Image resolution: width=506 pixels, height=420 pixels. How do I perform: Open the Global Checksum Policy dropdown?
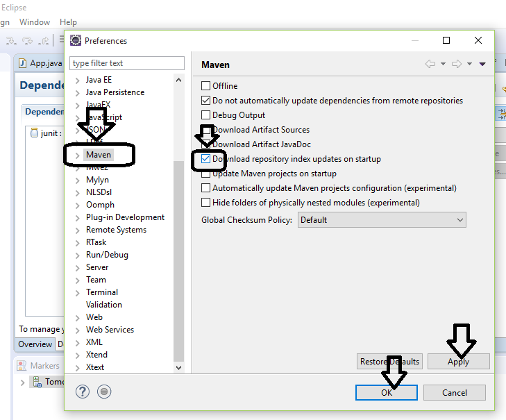click(382, 220)
